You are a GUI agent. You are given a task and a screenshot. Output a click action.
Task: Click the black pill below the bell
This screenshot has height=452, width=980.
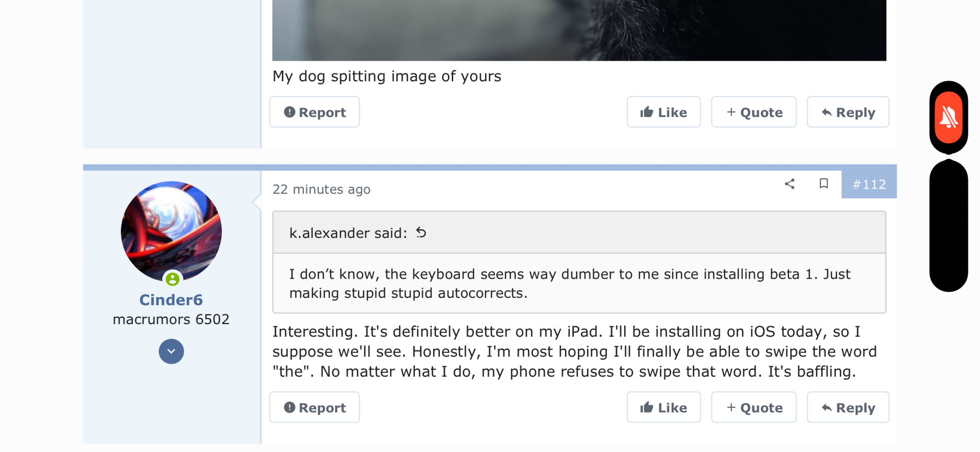pyautogui.click(x=949, y=226)
